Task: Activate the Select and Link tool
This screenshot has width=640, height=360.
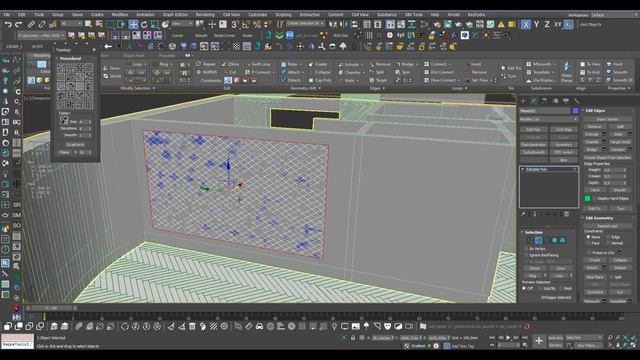Action: [x=31, y=24]
